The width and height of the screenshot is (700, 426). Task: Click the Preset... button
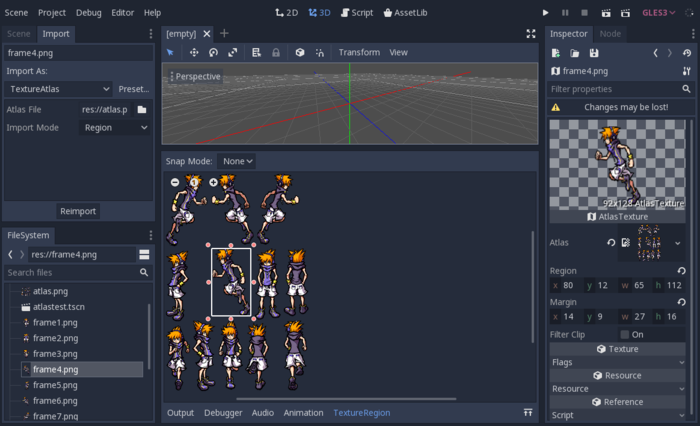pos(133,89)
